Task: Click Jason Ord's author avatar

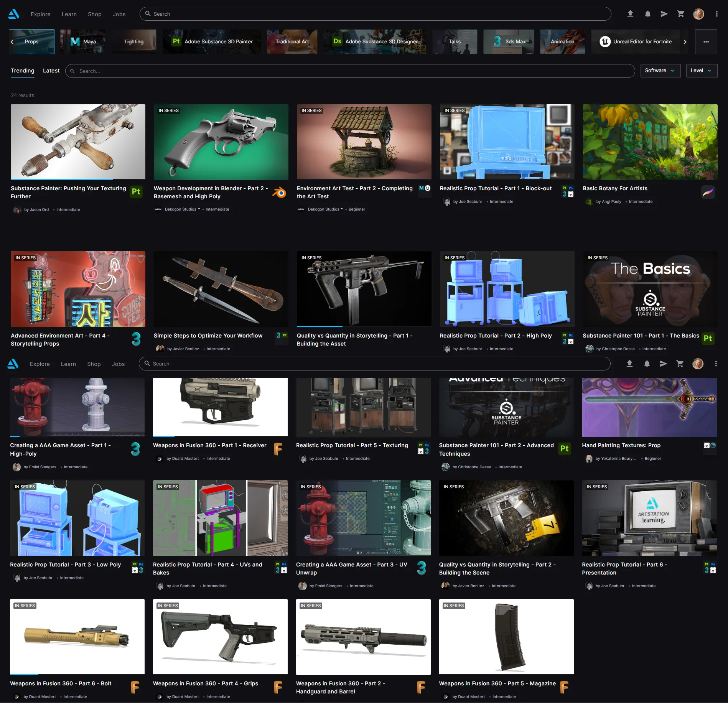Action: coord(17,210)
